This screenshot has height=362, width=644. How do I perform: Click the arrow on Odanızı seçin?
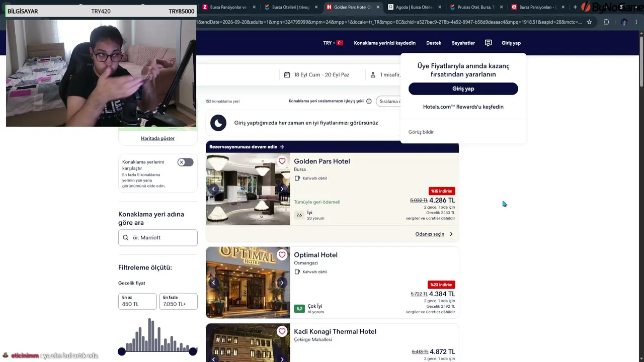pos(451,234)
